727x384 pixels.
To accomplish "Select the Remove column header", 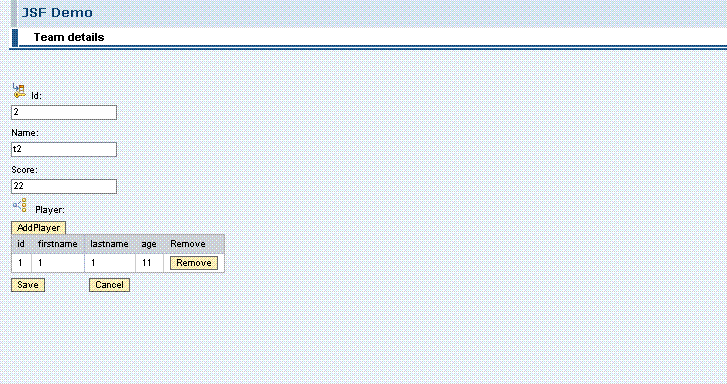I will pos(188,244).
